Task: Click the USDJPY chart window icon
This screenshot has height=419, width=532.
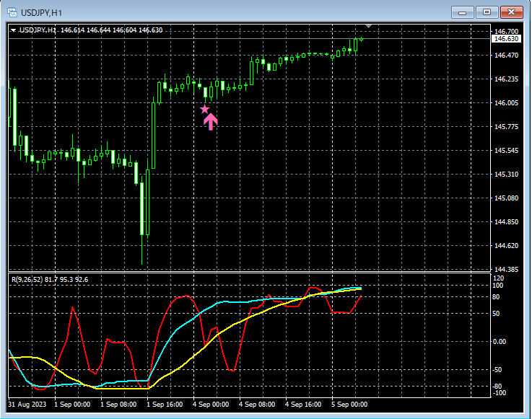Action: click(12, 13)
